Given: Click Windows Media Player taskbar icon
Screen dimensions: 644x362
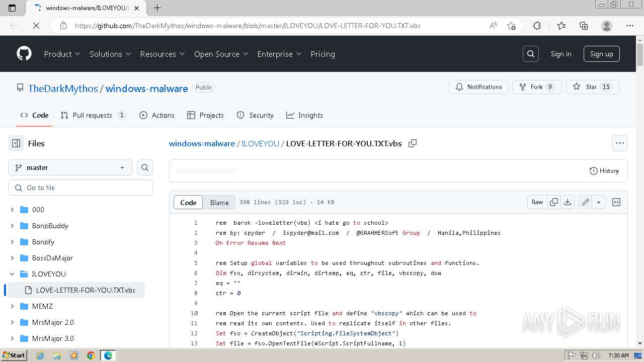Looking at the screenshot, I should click(74, 355).
